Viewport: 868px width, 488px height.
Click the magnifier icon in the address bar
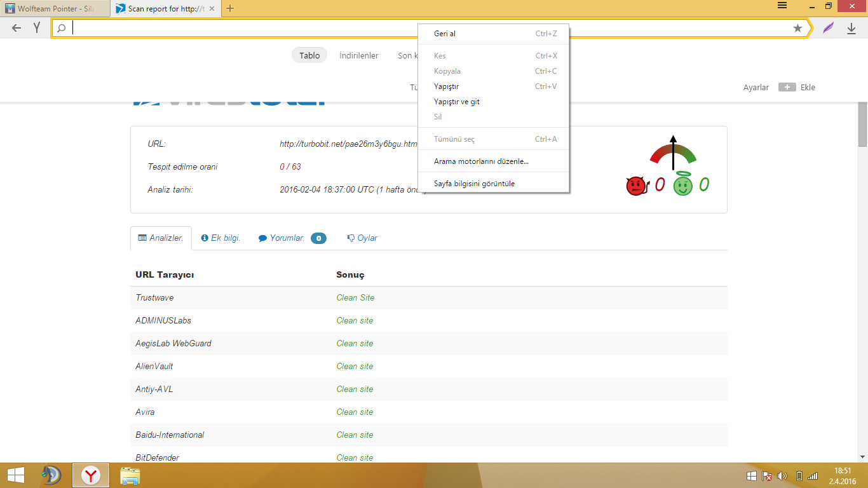click(62, 28)
